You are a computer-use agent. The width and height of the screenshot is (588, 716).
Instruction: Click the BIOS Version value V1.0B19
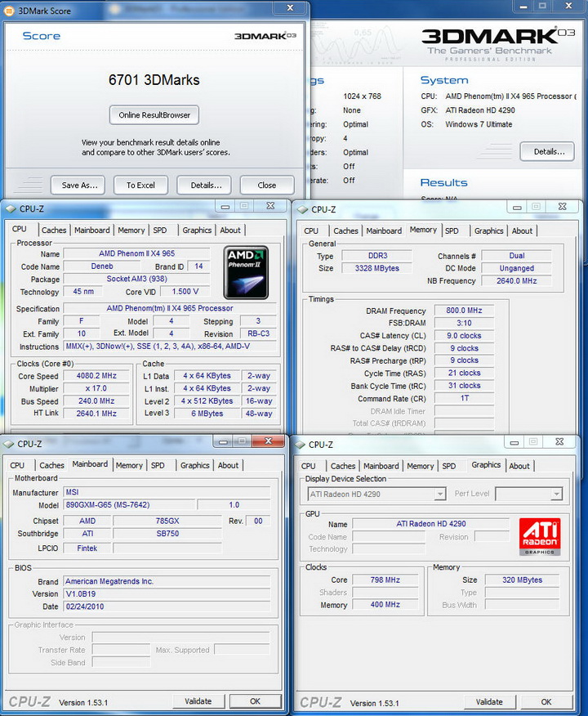coord(167,594)
